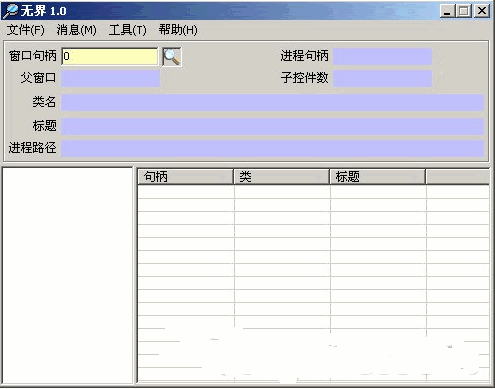
Task: Click the 窗口句柄 input field
Action: tap(110, 56)
